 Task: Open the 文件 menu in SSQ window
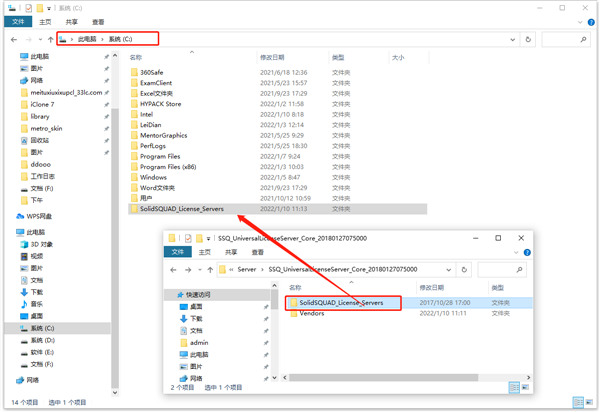point(178,252)
